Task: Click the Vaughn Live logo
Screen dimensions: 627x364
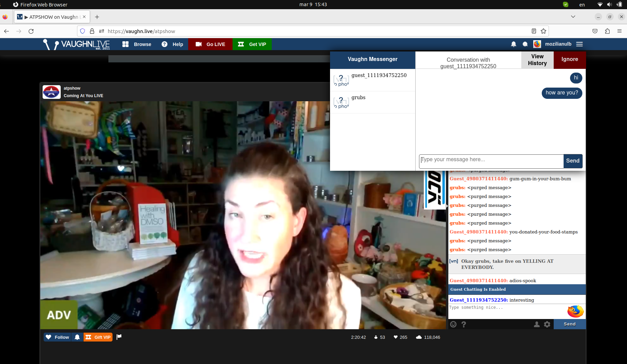Action: pyautogui.click(x=76, y=44)
